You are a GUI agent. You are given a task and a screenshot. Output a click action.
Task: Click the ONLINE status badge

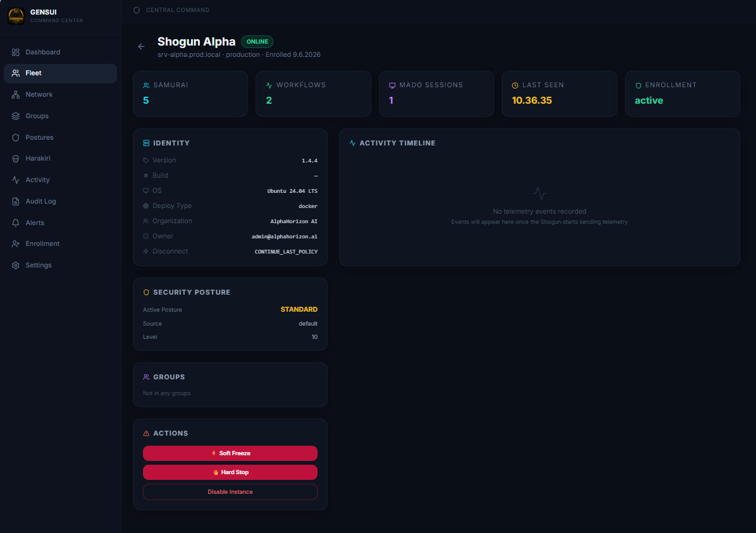tap(257, 42)
